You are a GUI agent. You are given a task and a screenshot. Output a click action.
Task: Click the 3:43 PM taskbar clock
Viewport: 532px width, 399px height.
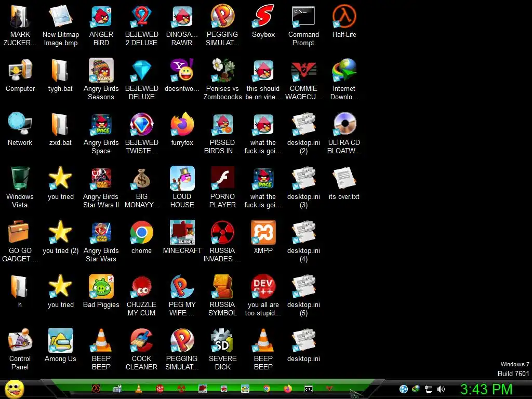coord(486,389)
